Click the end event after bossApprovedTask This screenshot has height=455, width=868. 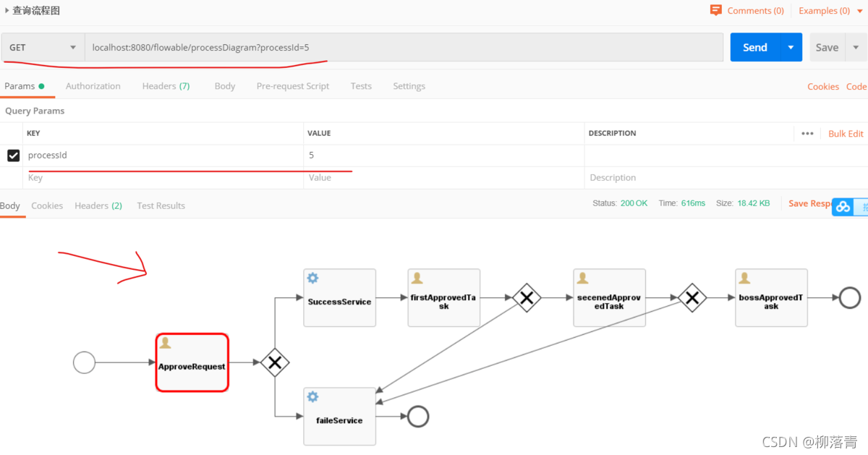point(850,297)
